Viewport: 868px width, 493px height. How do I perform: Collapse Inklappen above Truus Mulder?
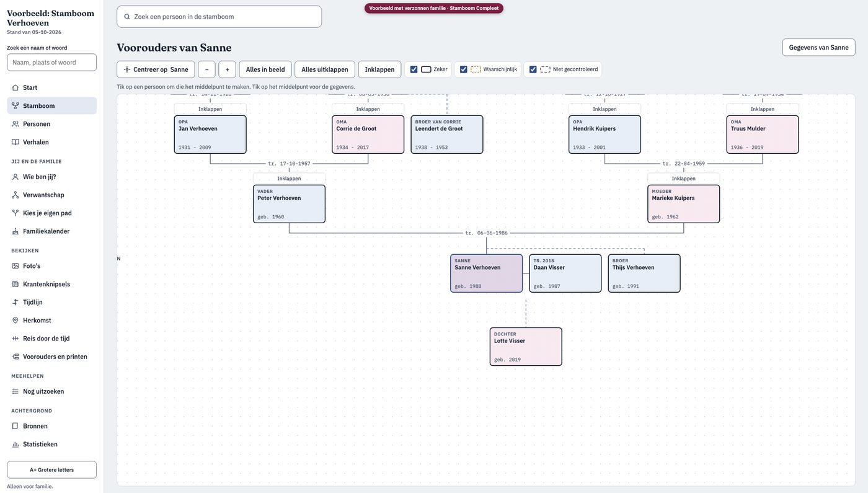[x=763, y=109]
